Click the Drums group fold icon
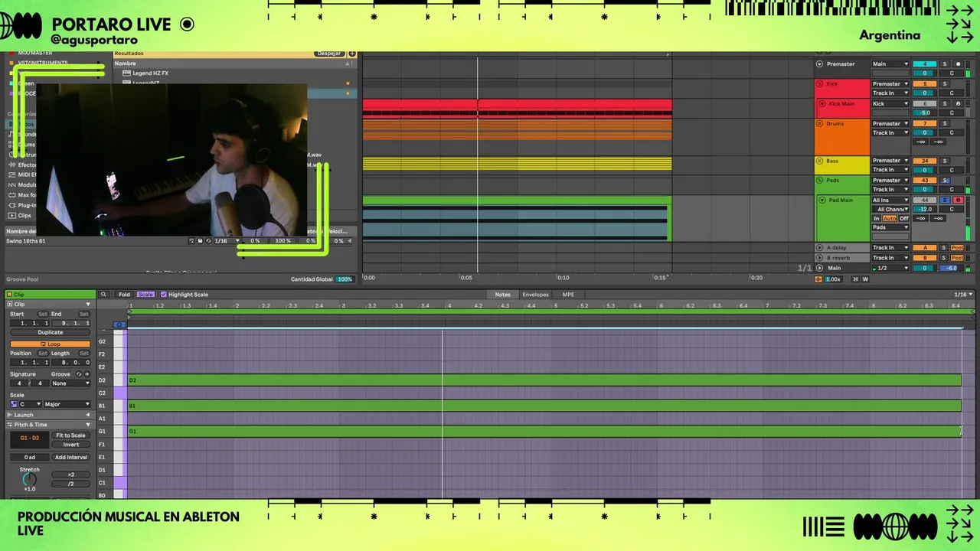The height and width of the screenshot is (551, 980). (x=820, y=124)
